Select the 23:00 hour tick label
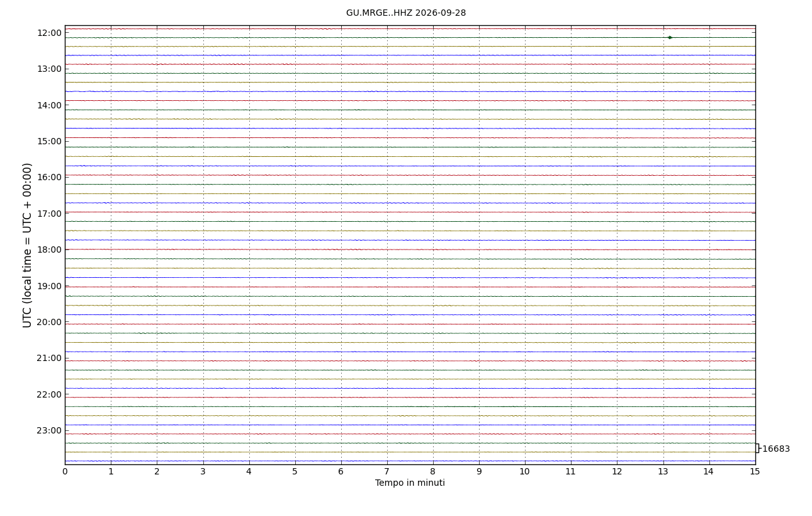 (x=50, y=430)
